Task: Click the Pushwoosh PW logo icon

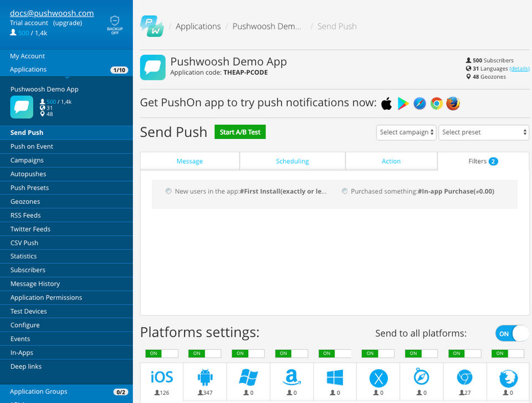Action: [152, 26]
